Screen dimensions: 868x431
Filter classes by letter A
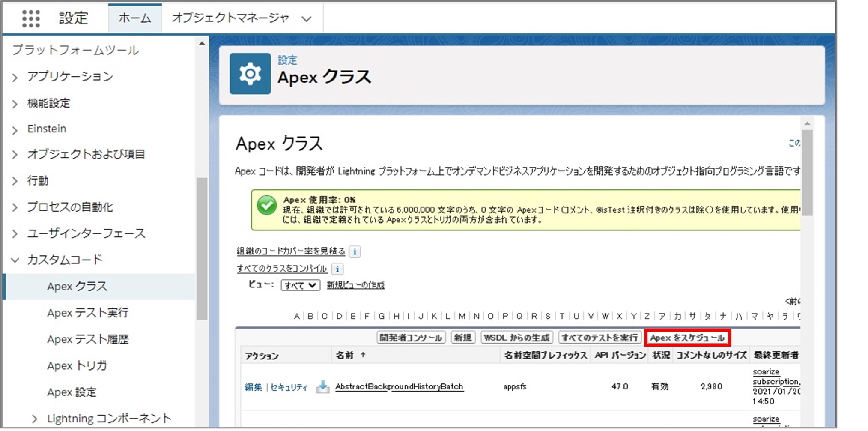297,316
